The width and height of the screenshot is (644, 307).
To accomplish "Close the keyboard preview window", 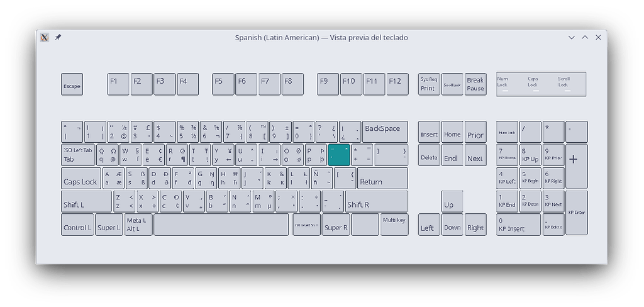I will point(599,37).
